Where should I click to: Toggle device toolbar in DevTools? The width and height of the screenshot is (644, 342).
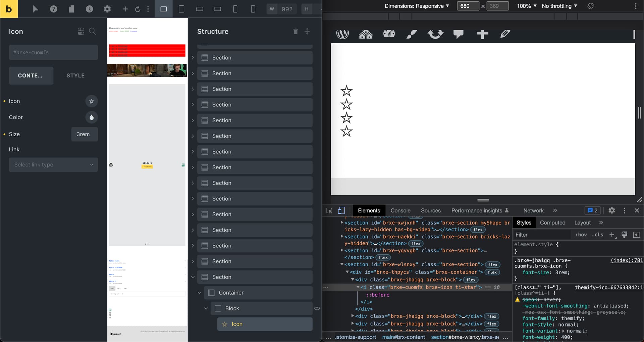pos(341,211)
